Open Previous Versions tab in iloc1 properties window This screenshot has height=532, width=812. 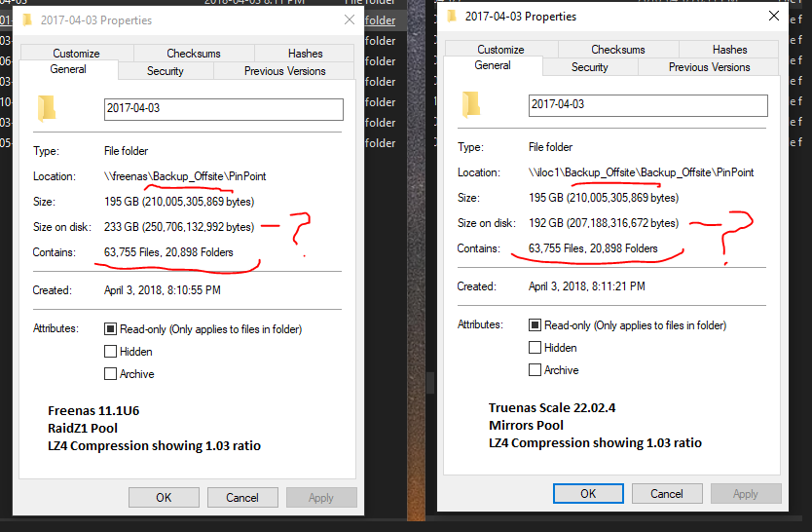tap(710, 67)
